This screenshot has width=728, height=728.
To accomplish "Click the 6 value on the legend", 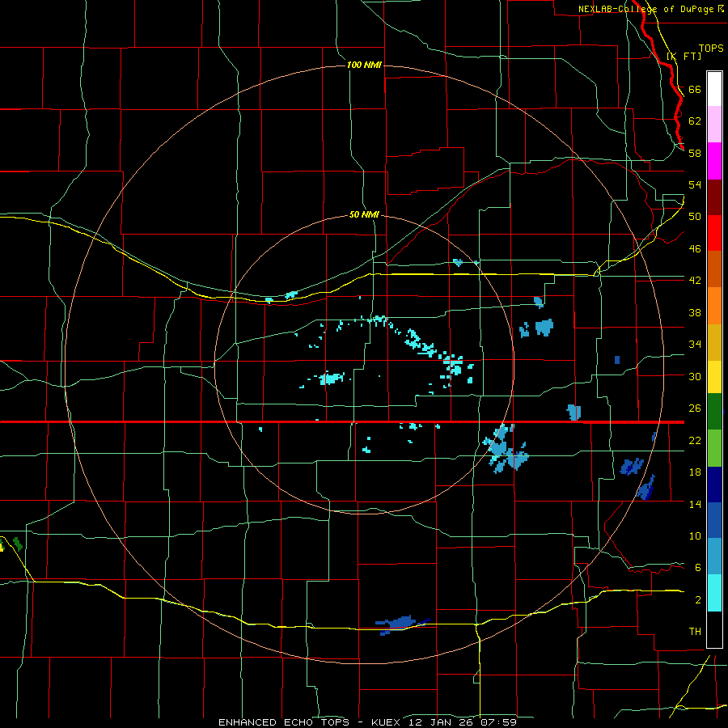I will (697, 567).
